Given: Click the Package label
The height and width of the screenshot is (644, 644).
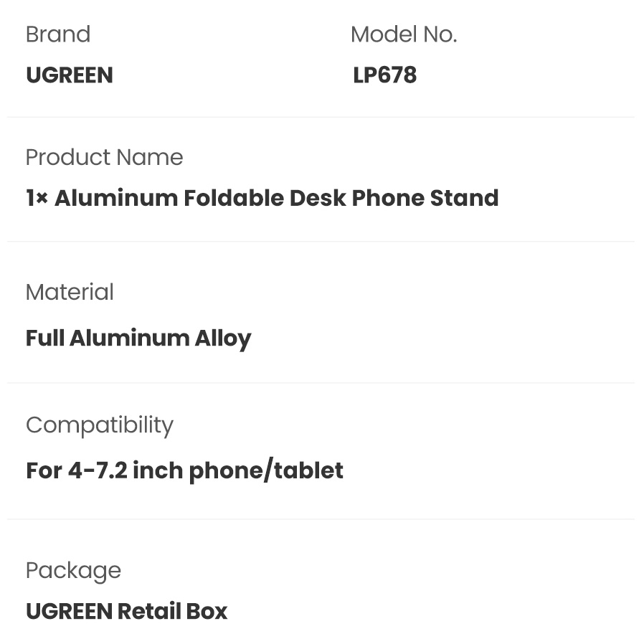Looking at the screenshot, I should click(73, 570).
